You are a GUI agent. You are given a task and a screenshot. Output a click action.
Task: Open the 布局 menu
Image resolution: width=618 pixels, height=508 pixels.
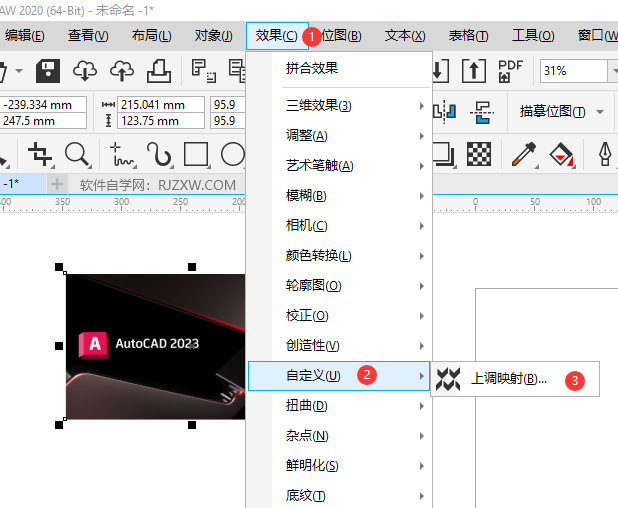(x=151, y=36)
